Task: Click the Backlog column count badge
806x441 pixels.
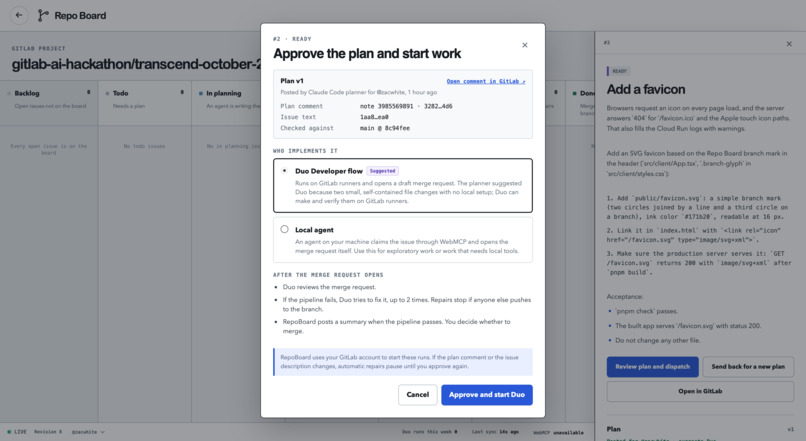Action: [88, 93]
